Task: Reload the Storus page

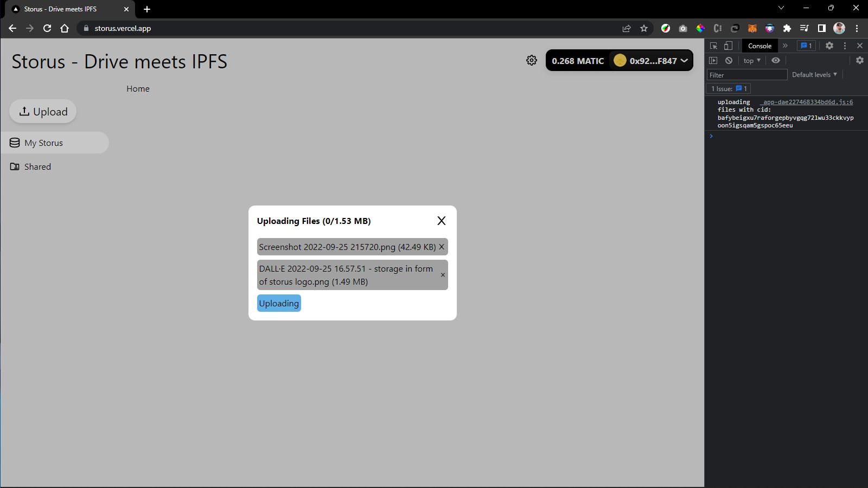Action: pyautogui.click(x=47, y=28)
